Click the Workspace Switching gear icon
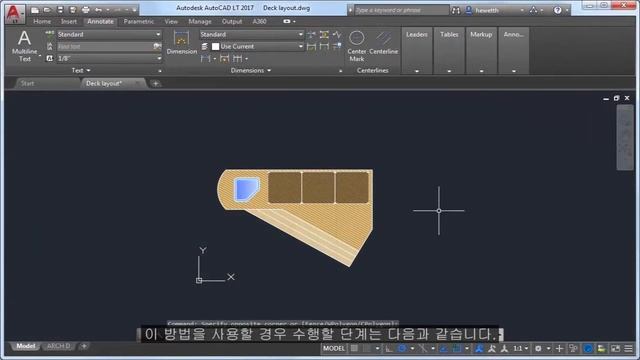The width and height of the screenshot is (640, 360). pyautogui.click(x=538, y=348)
